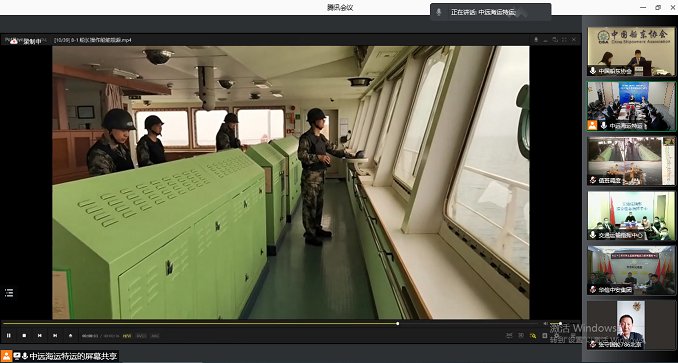Select the 中国船东协会 participant video tile
The width and height of the screenshot is (678, 363).
[631, 51]
